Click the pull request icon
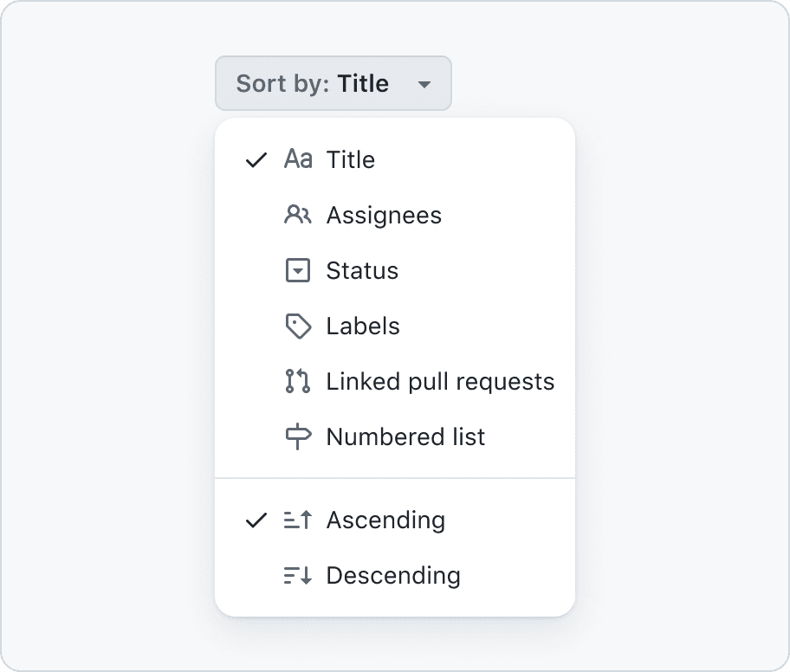The height and width of the screenshot is (672, 790). pos(298,381)
